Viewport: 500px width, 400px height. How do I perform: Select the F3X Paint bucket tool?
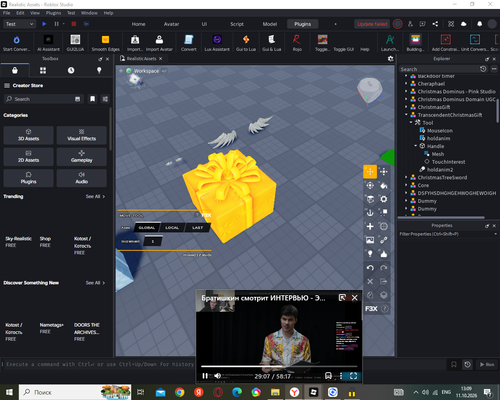384,185
